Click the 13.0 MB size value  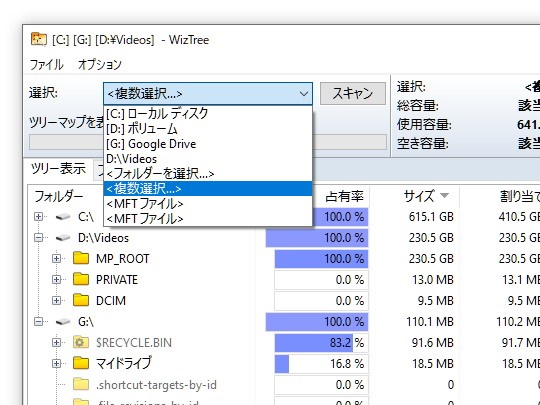(x=433, y=280)
